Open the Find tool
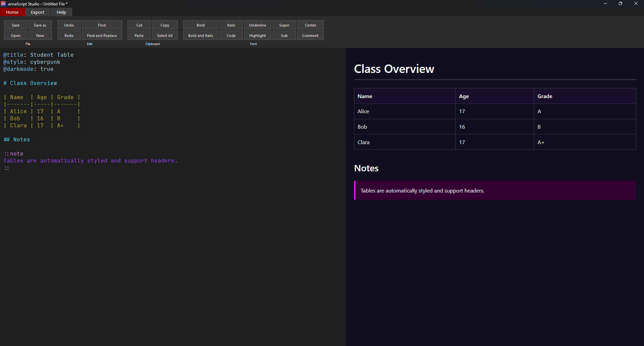The image size is (644, 346). [102, 25]
